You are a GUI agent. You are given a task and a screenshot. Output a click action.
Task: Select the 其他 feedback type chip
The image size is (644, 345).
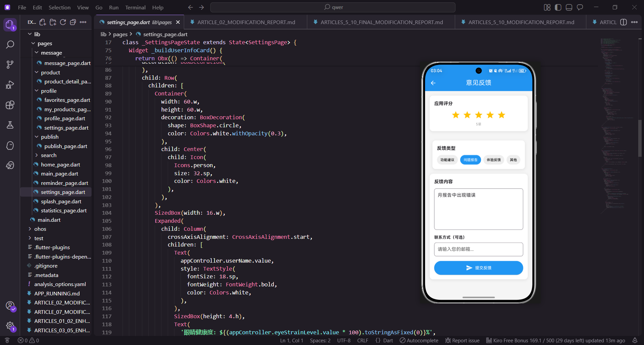point(514,160)
